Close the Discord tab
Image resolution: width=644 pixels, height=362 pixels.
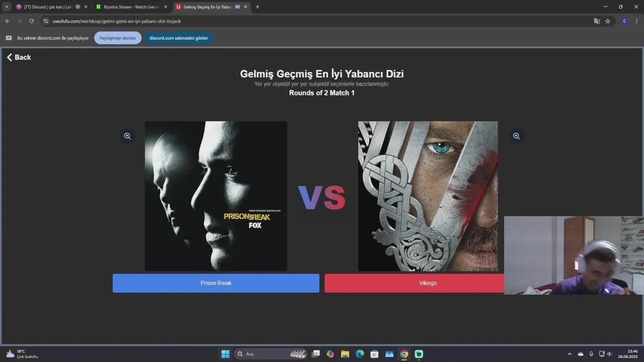coord(86,7)
